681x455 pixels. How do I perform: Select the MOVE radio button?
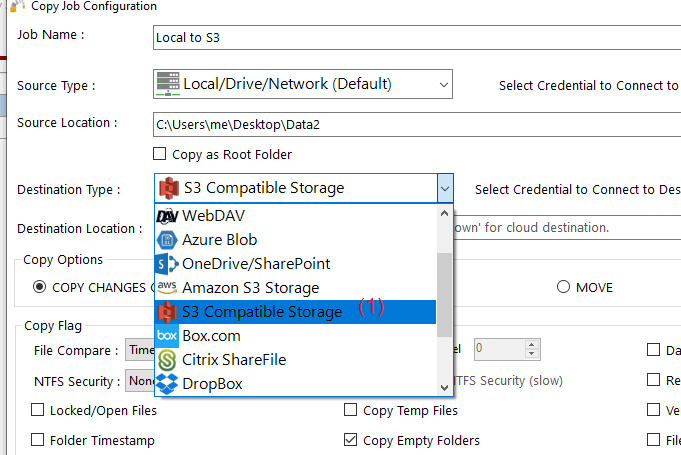[x=564, y=287]
